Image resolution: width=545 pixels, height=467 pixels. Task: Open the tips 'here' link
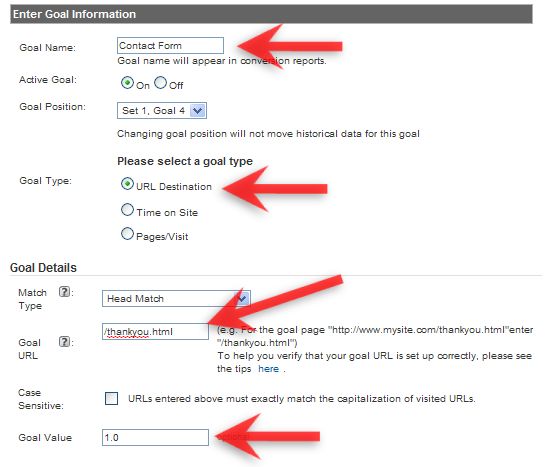click(x=268, y=369)
